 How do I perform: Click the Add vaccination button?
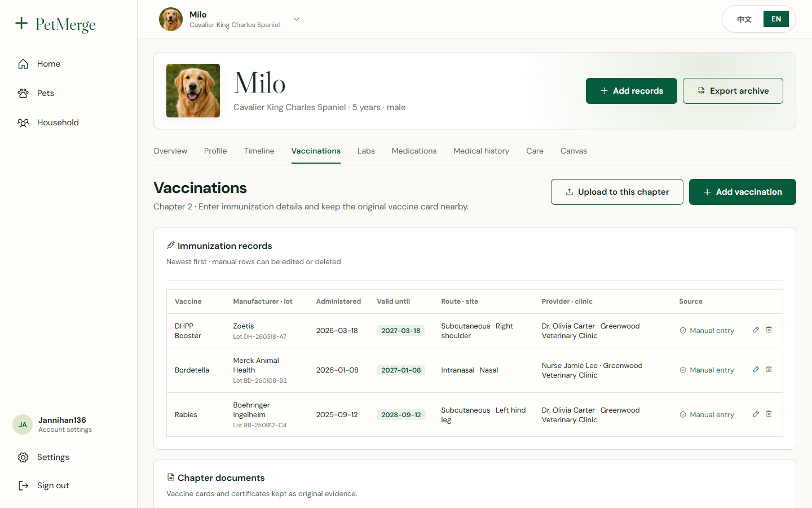(x=742, y=192)
